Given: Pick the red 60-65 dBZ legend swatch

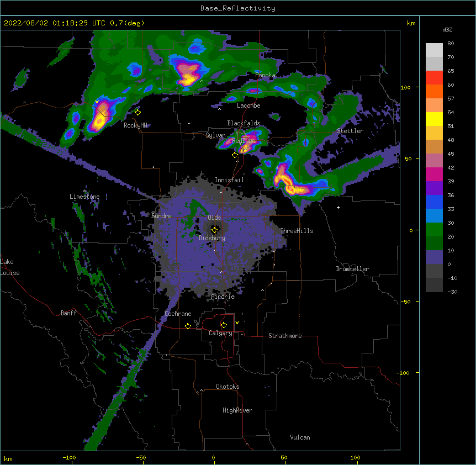Looking at the screenshot, I should [434, 78].
